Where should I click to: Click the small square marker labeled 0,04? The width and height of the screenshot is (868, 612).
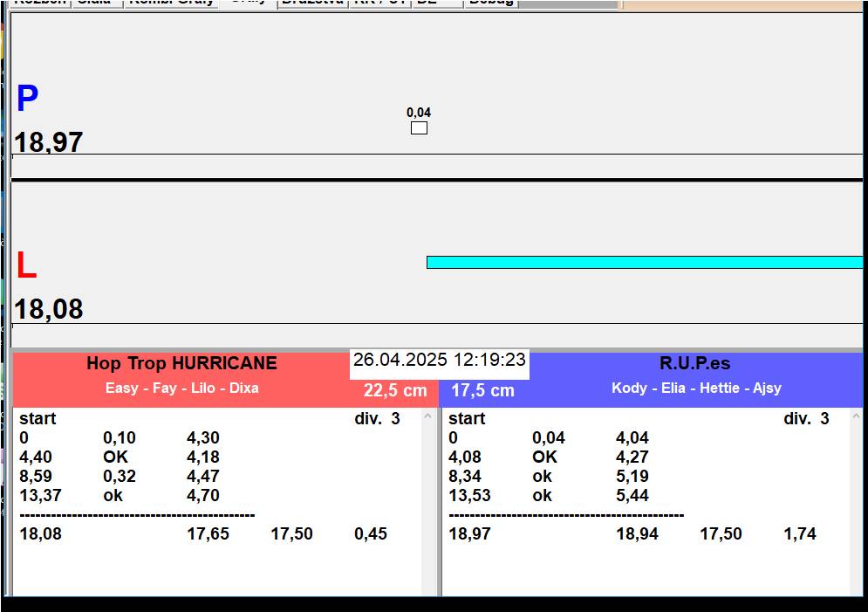tap(419, 128)
